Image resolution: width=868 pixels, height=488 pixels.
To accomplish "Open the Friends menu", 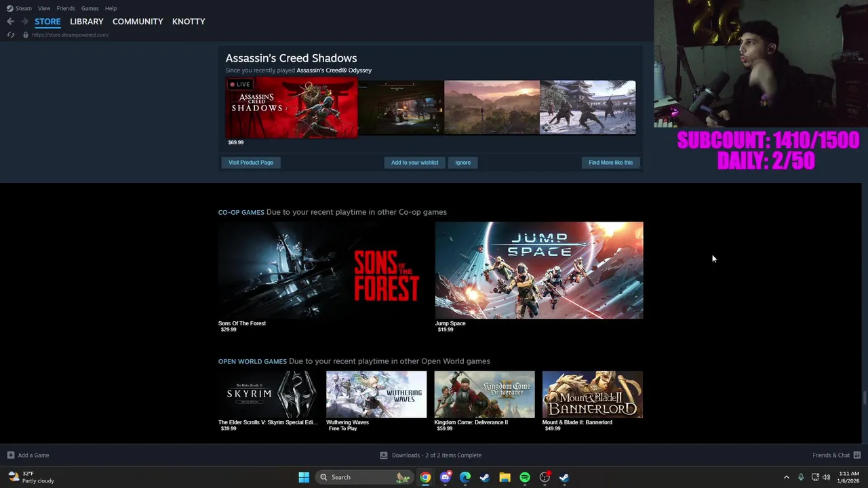I will pyautogui.click(x=66, y=8).
